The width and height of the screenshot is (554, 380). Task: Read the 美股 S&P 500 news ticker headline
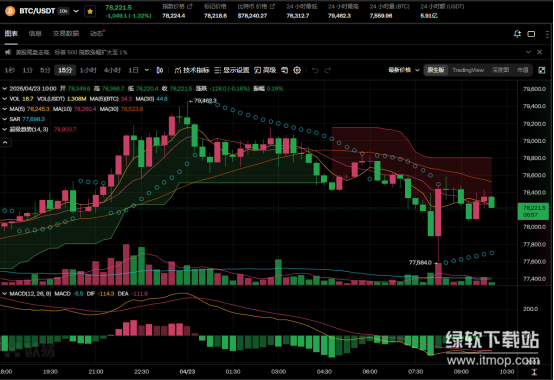coord(71,52)
